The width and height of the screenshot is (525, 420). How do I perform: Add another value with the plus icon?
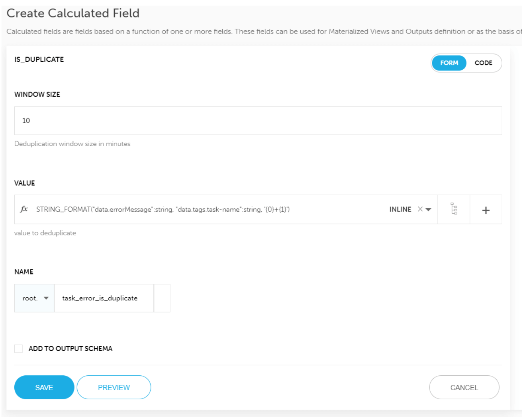coord(486,210)
